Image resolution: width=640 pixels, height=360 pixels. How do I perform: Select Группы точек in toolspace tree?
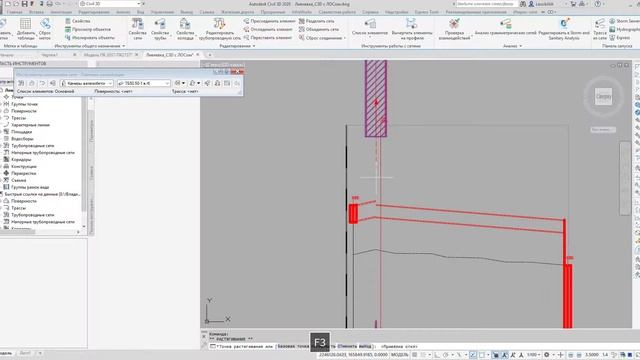24,104
